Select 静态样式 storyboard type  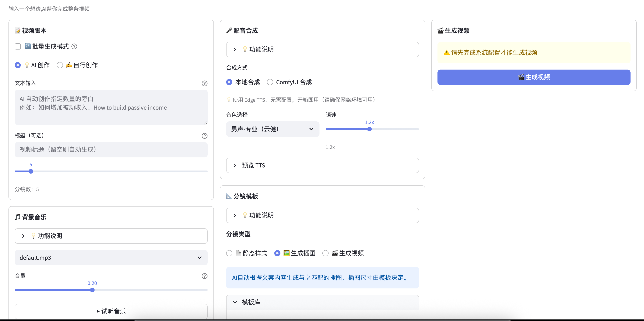coord(229,253)
